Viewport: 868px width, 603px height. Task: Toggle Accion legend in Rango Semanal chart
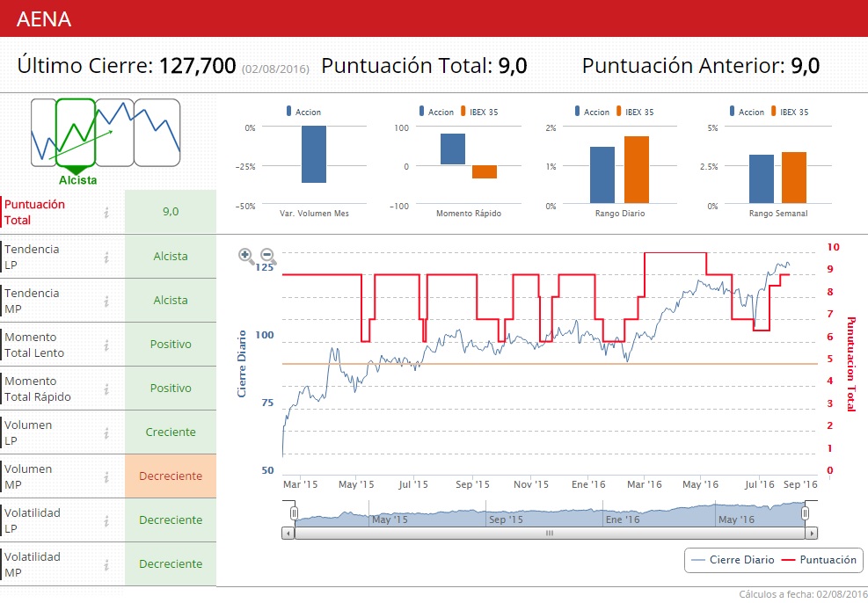747,112
